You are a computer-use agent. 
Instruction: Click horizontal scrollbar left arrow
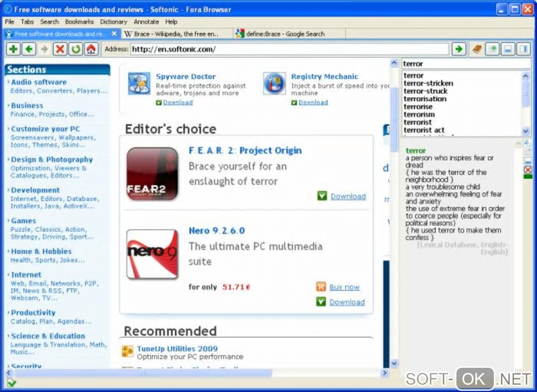click(x=8, y=373)
